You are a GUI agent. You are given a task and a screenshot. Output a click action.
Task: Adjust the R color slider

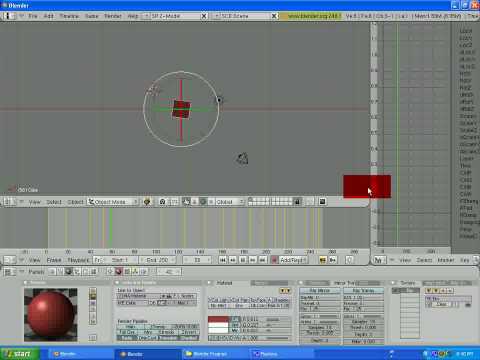(265, 319)
